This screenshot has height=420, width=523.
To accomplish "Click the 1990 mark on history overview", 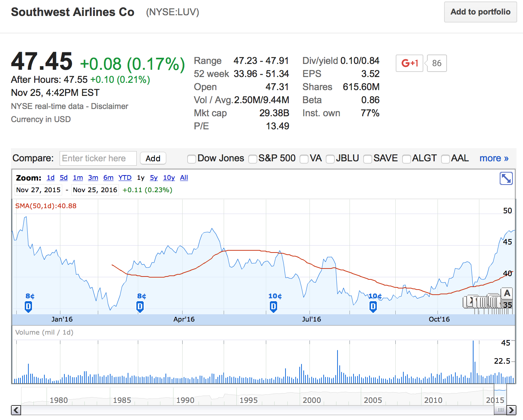I will coord(185,400).
